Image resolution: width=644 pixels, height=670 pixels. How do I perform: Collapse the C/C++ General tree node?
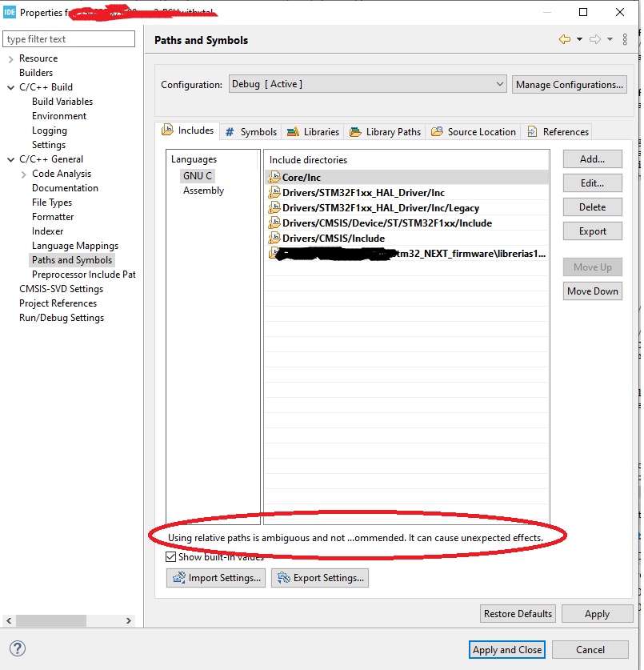click(x=11, y=159)
